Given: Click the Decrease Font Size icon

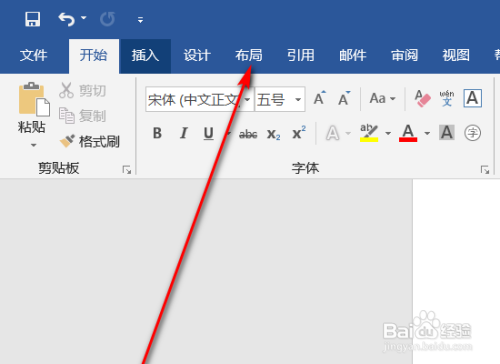Looking at the screenshot, I should (344, 98).
